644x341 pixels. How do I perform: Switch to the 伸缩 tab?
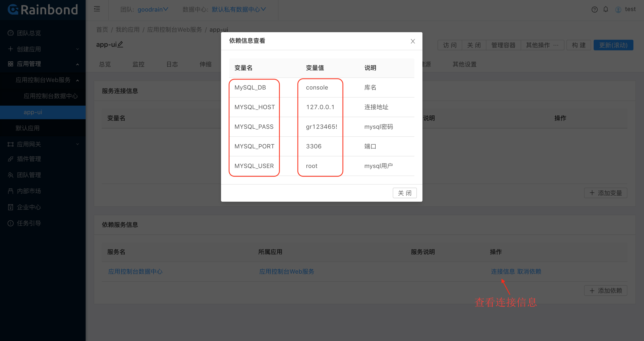pos(205,64)
